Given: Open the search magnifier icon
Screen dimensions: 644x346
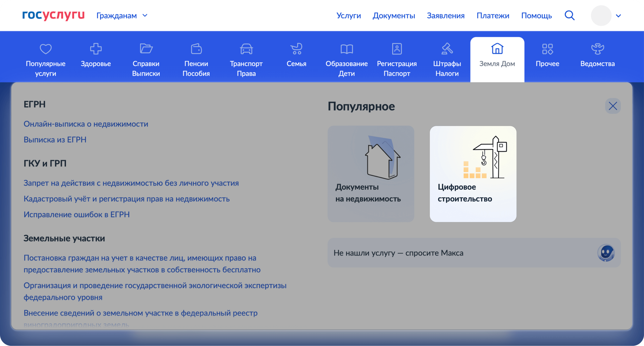Looking at the screenshot, I should click(x=570, y=16).
